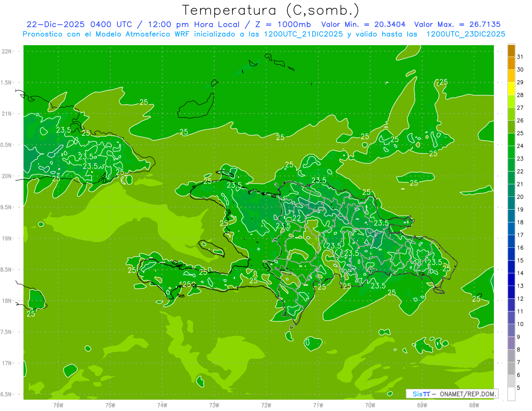Click the "7.5N" latitude axis label

pyautogui.click(x=7, y=332)
